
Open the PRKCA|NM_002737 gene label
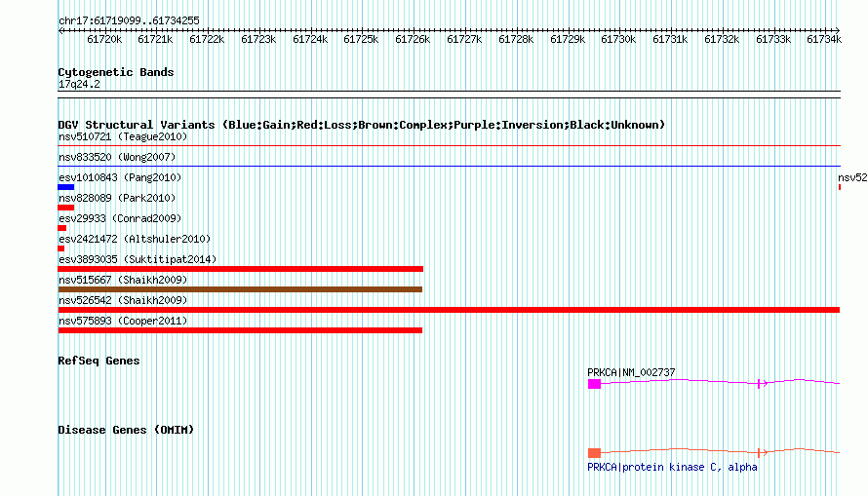coord(631,372)
